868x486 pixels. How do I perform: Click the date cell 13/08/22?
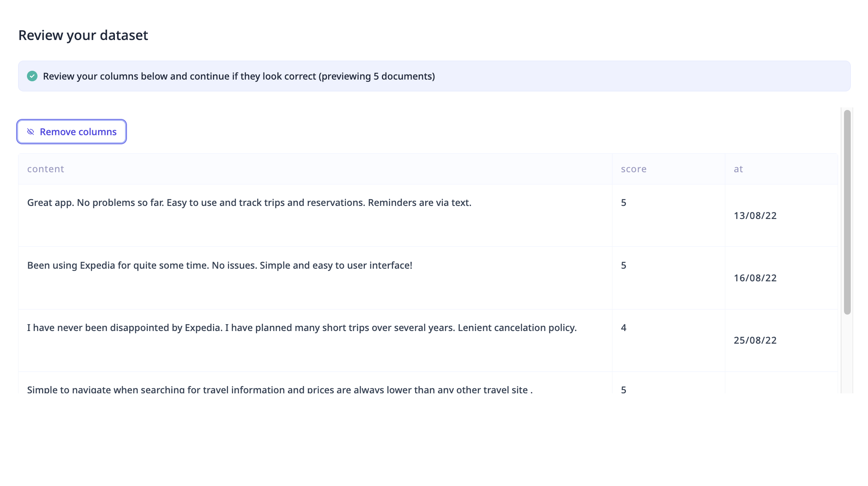tap(755, 216)
